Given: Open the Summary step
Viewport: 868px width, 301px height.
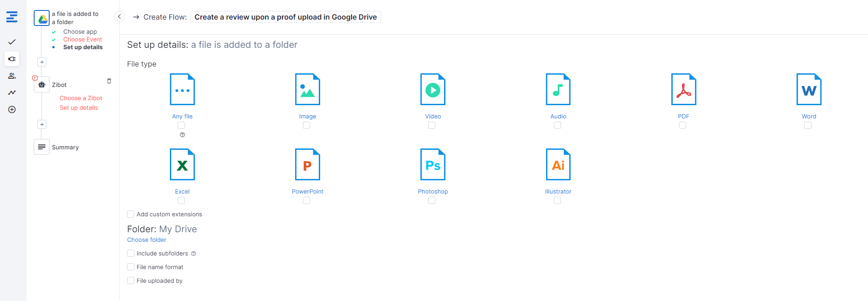Looking at the screenshot, I should pos(65,148).
